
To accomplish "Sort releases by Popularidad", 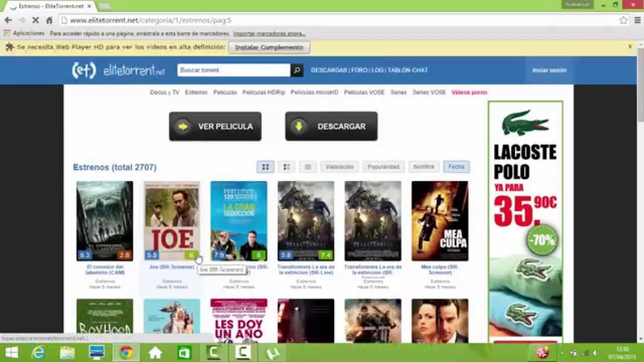I will pyautogui.click(x=383, y=167).
